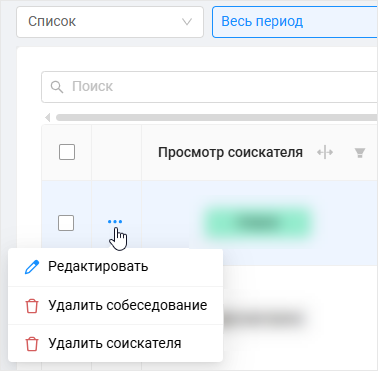The height and width of the screenshot is (371, 378).
Task: Choose Удалить собеседование in the menu
Action: click(115, 305)
